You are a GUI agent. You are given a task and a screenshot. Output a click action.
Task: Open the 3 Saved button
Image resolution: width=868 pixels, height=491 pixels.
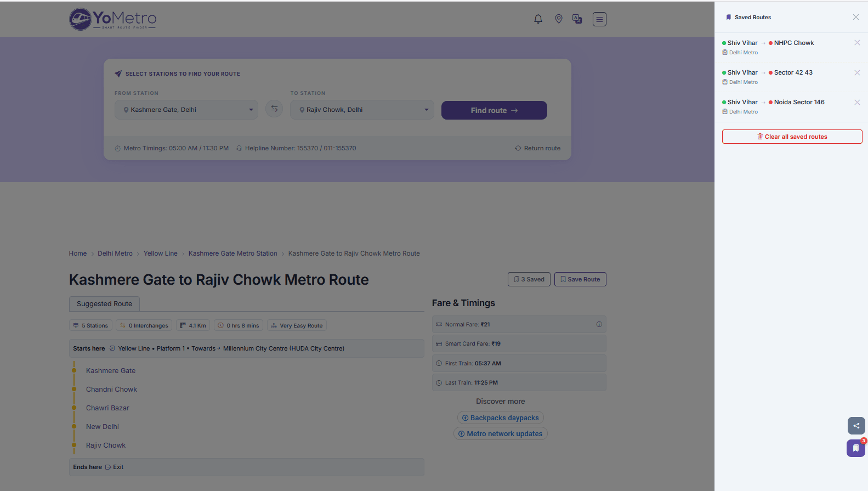click(529, 279)
